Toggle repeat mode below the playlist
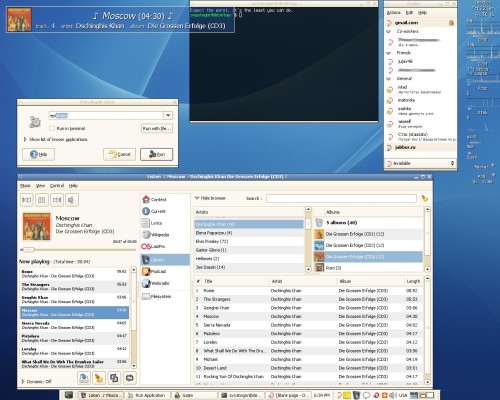The image size is (500, 400). pos(129,378)
